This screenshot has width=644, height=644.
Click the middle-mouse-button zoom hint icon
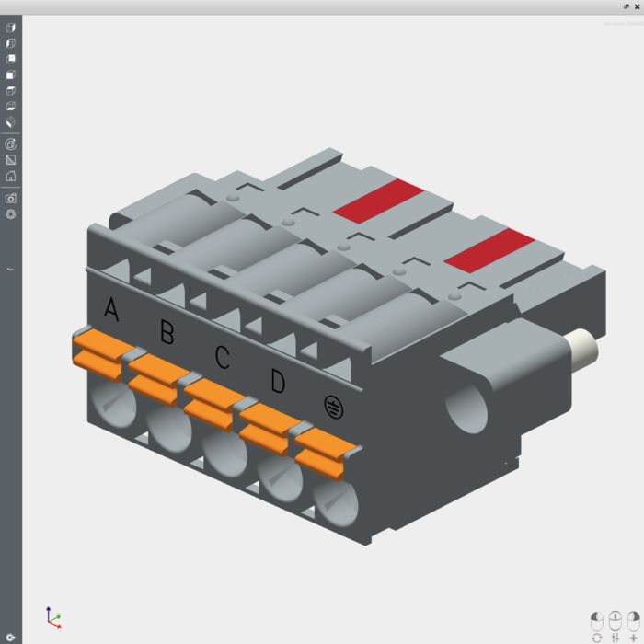pyautogui.click(x=615, y=619)
